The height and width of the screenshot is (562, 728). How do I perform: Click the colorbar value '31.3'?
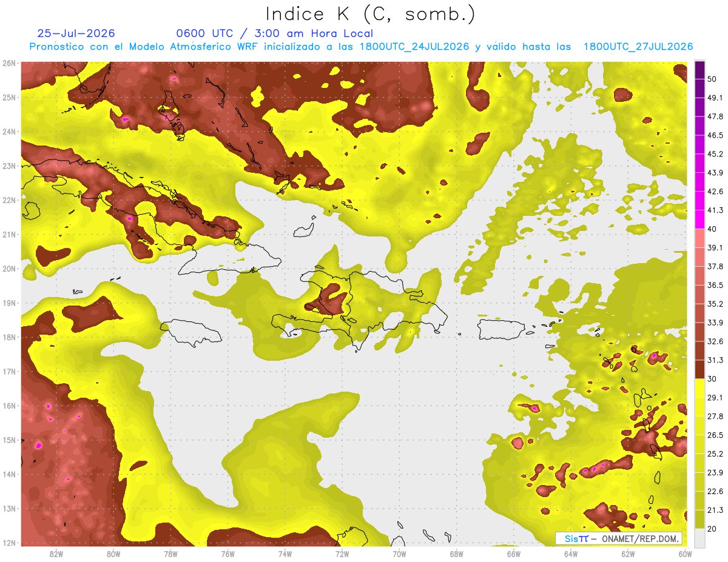(715, 360)
